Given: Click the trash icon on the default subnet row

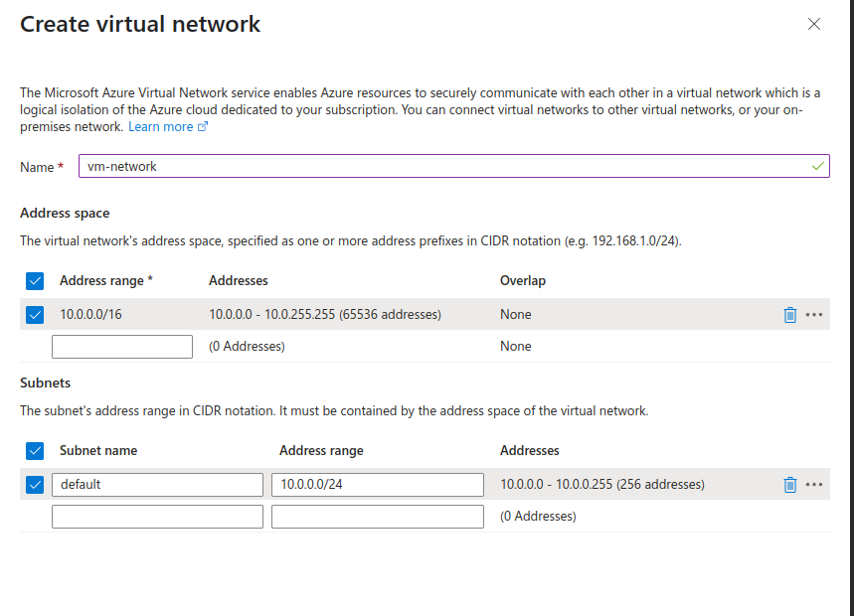Looking at the screenshot, I should point(790,484).
